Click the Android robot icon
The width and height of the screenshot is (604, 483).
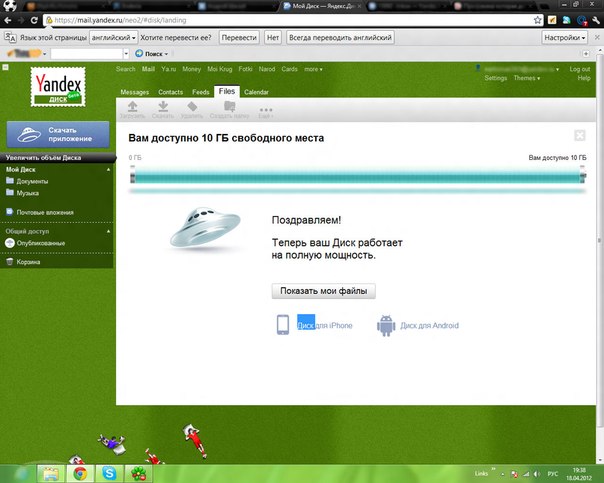point(386,325)
